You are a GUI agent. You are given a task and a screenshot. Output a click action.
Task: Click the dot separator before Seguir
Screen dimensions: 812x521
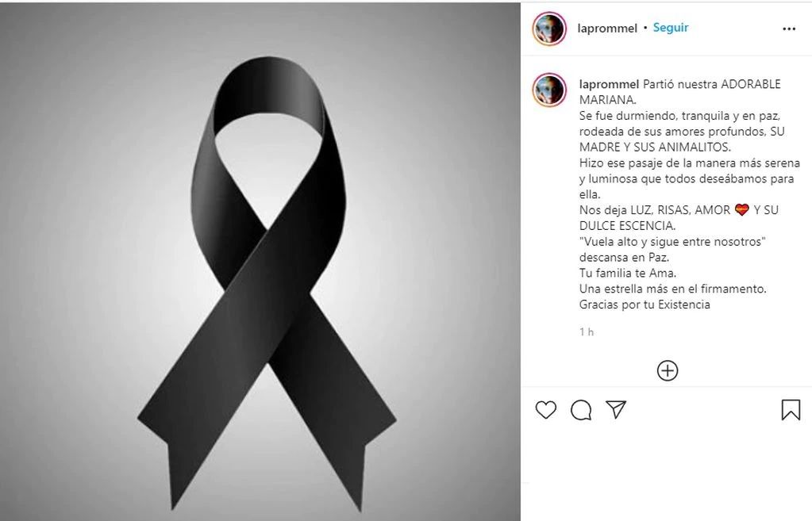[645, 28]
